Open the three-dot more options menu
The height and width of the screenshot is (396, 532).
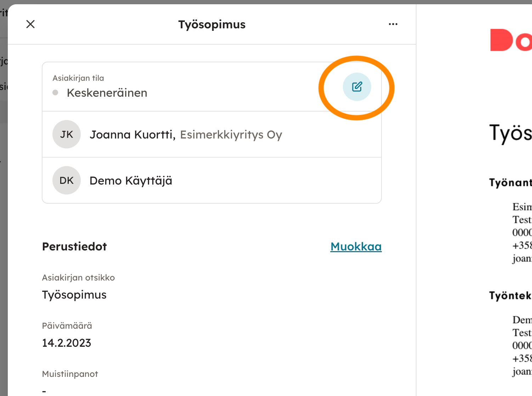393,24
